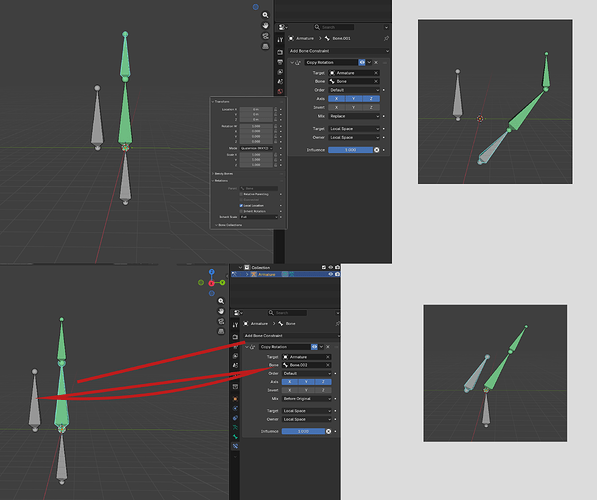Toggle Local Location checkbox in Relations
Screen dimensions: 597x500
click(241, 206)
